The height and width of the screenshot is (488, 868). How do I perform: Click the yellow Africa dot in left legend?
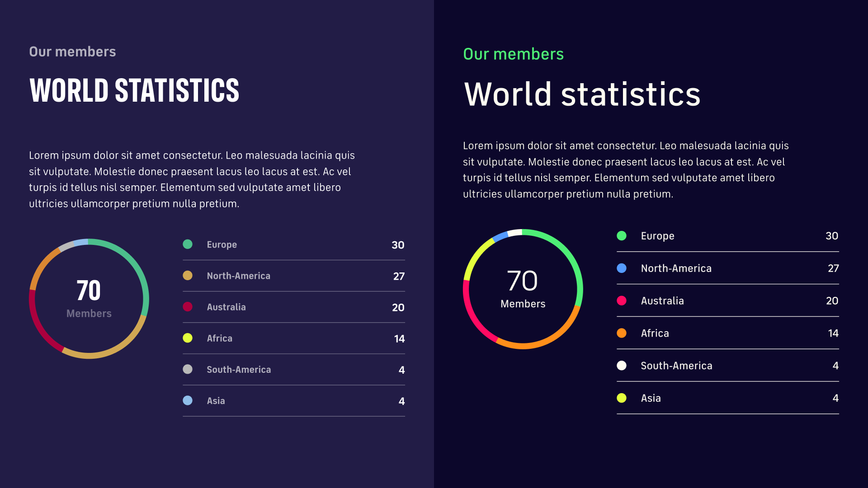tap(188, 338)
